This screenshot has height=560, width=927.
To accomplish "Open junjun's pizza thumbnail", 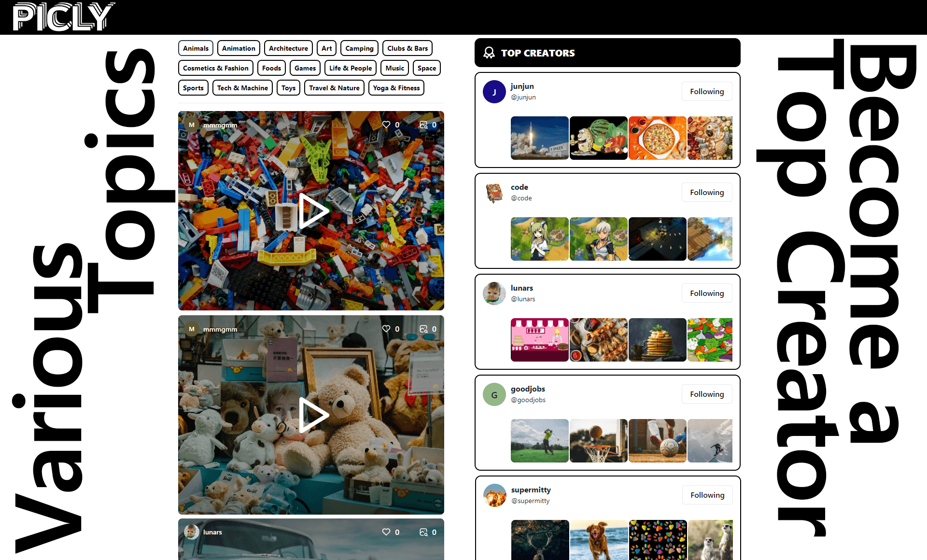I will tap(657, 138).
